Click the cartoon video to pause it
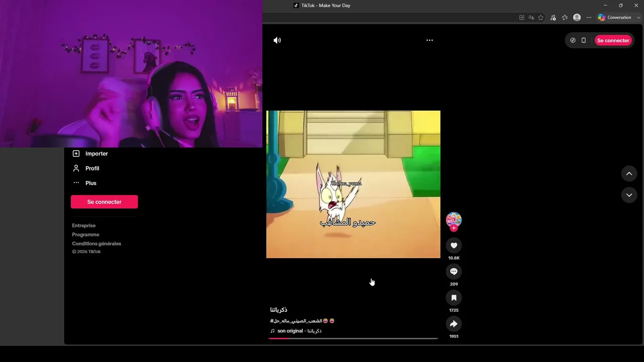Viewport: 644px width, 362px height. click(353, 184)
